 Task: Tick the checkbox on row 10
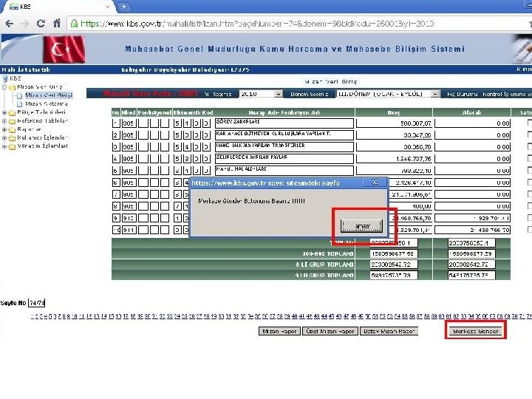(x=530, y=230)
